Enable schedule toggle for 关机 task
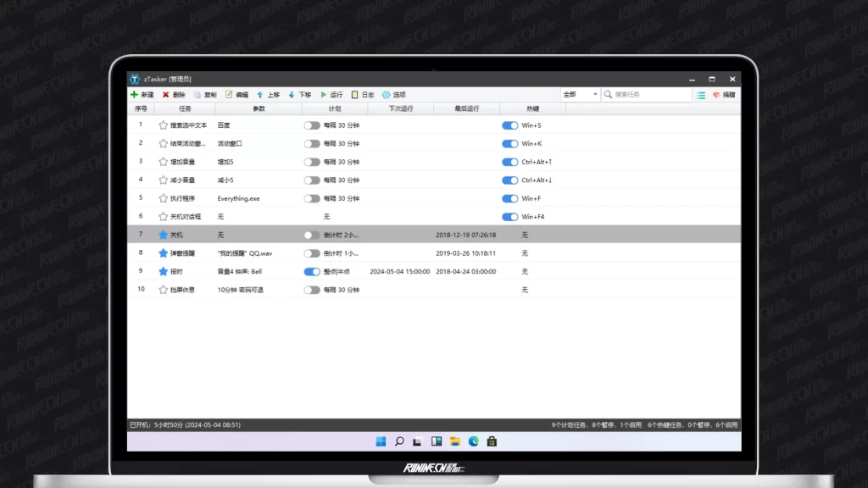Image resolution: width=868 pixels, height=488 pixels. tap(312, 235)
